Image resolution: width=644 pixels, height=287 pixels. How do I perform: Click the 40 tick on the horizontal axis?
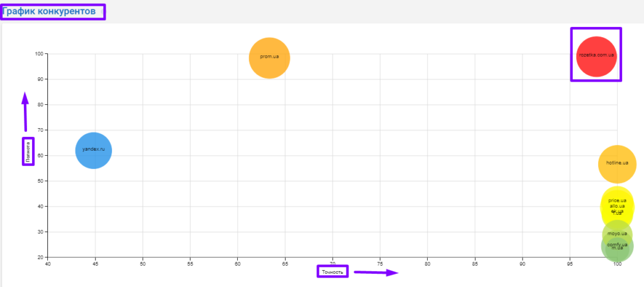click(48, 264)
